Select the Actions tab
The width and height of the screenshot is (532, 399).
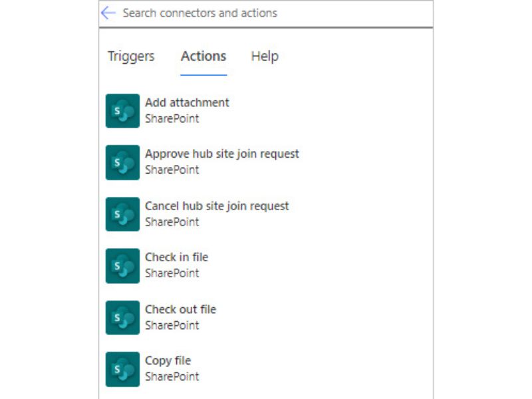[x=203, y=57]
